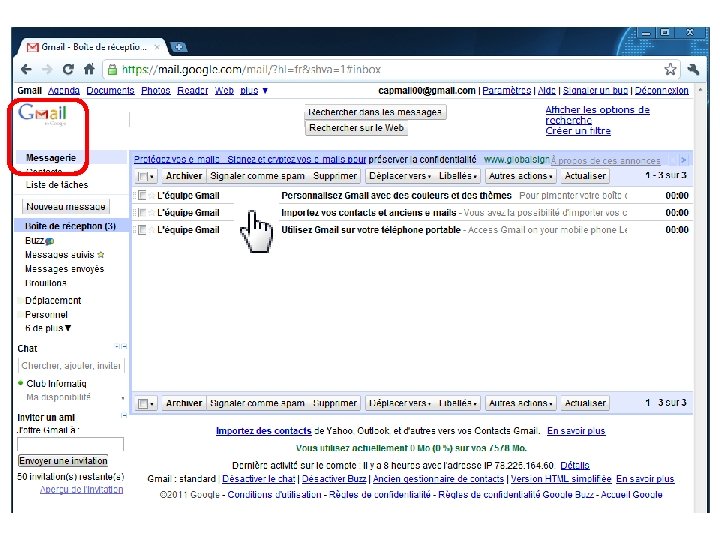Open Boîte de réception folder
Viewport: 720px width, 540px height.
[x=70, y=226]
